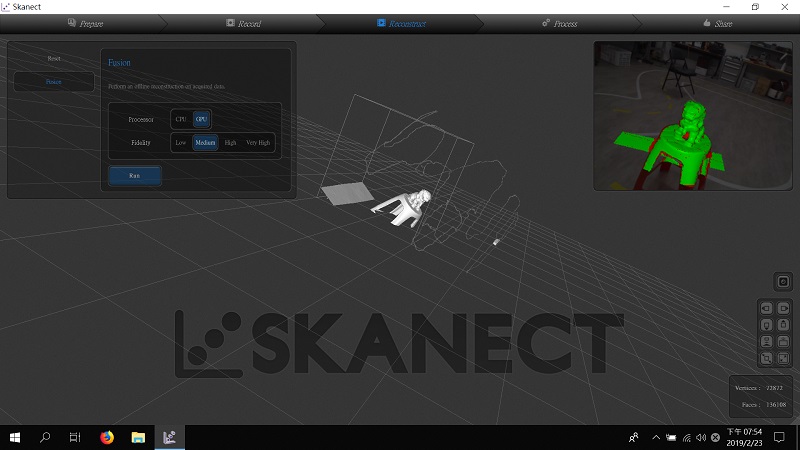Click the Fidelity label

141,143
